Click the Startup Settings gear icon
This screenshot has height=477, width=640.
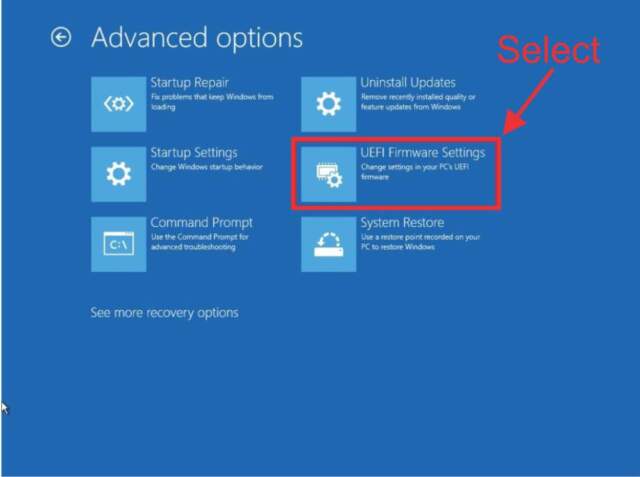tap(118, 174)
